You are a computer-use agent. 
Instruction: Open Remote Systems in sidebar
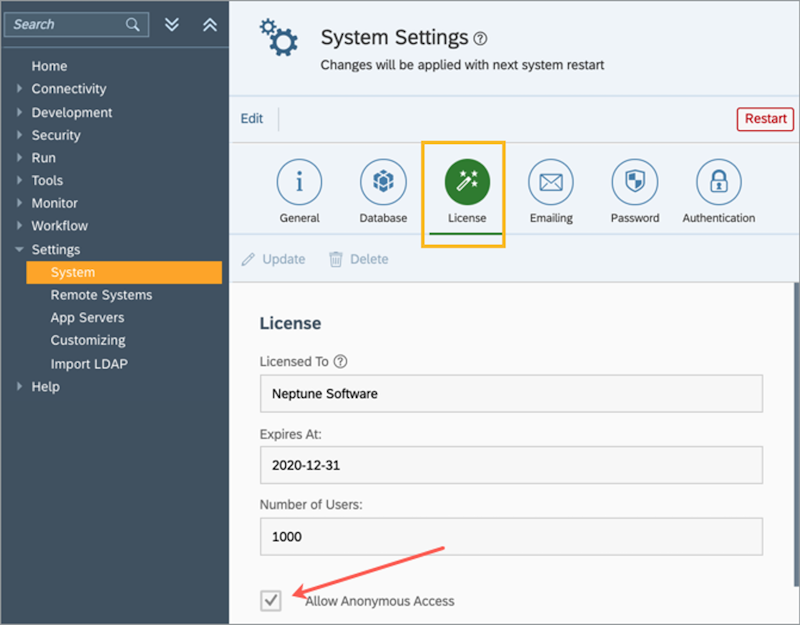[101, 295]
